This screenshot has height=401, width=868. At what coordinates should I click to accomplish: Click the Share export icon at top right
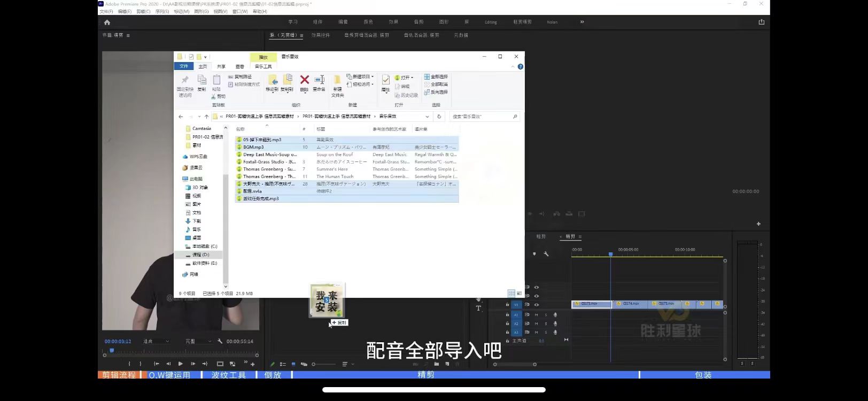[761, 22]
